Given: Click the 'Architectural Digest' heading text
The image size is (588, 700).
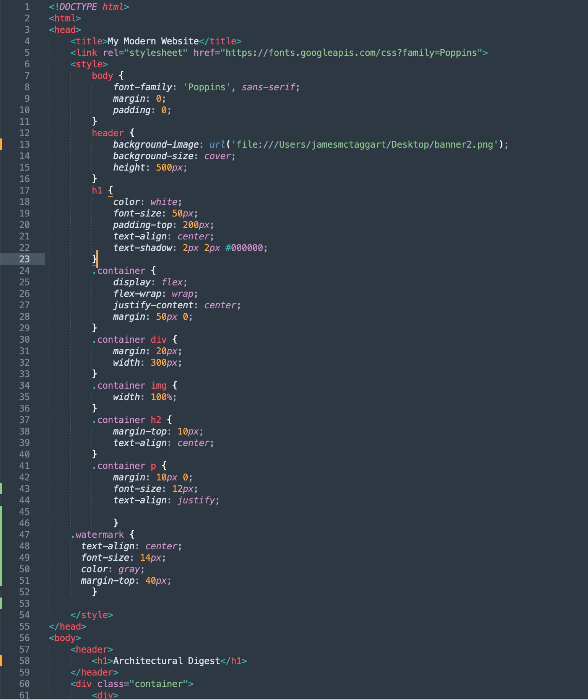Looking at the screenshot, I should click(x=167, y=661).
